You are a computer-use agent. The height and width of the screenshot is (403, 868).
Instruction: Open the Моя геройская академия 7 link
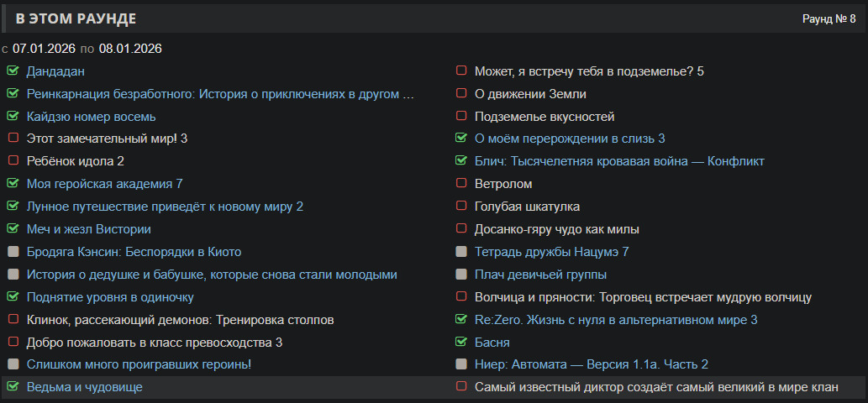point(104,184)
